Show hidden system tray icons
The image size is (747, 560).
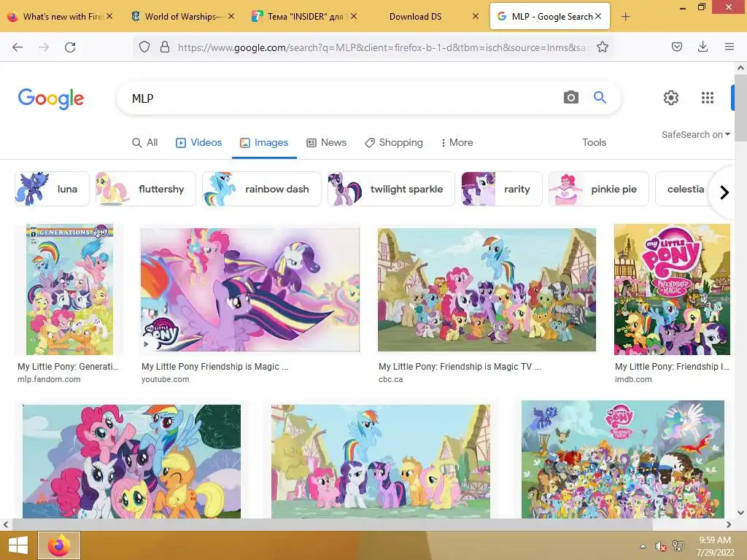point(643,546)
